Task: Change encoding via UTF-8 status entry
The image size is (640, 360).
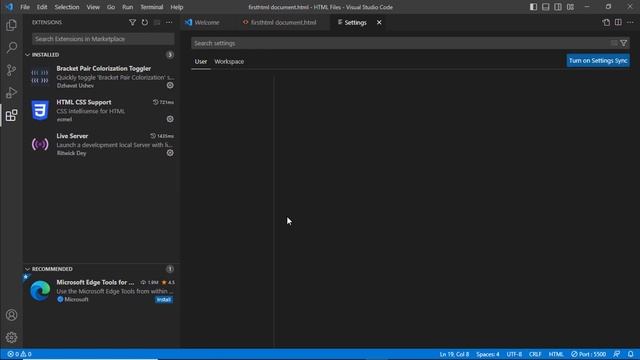Action: click(514, 354)
